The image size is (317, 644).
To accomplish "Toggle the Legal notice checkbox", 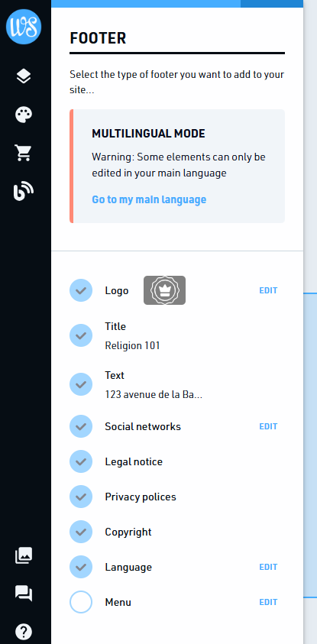I will click(81, 461).
